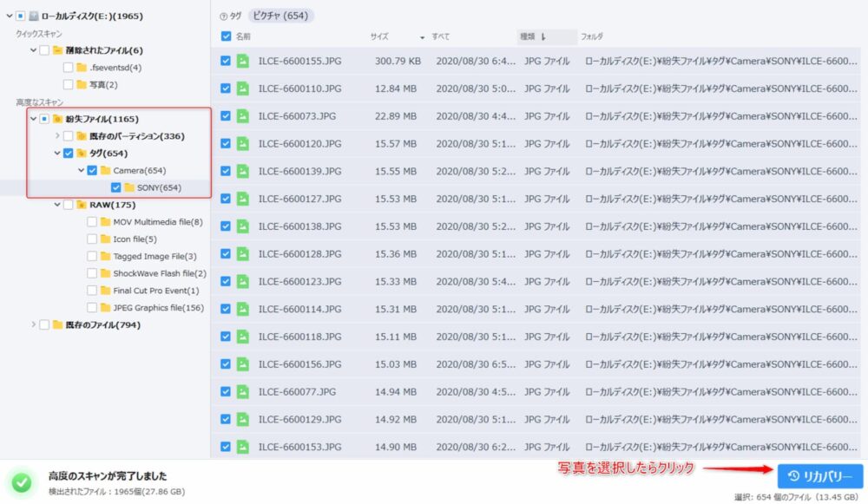The image size is (868, 504).
Task: Click the 紛失ファイル(1165) folder icon
Action: [57, 119]
